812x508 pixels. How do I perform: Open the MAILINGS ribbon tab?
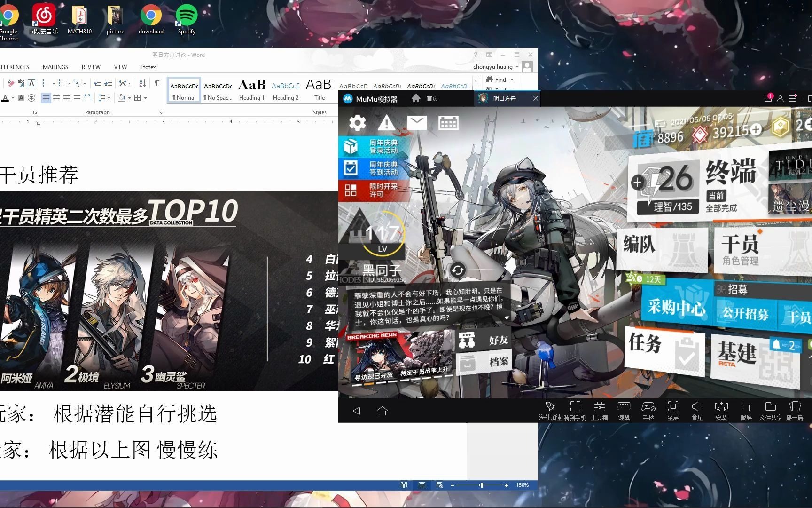[55, 67]
